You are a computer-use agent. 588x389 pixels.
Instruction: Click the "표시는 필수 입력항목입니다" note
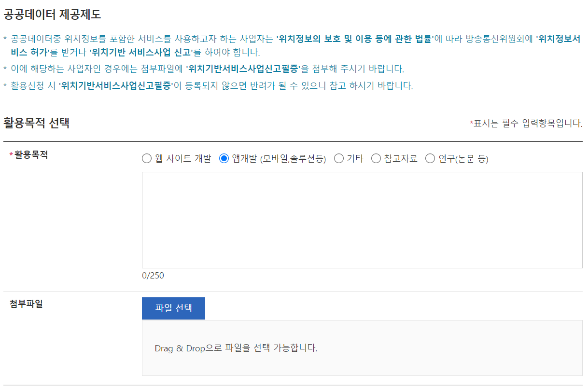tap(528, 124)
